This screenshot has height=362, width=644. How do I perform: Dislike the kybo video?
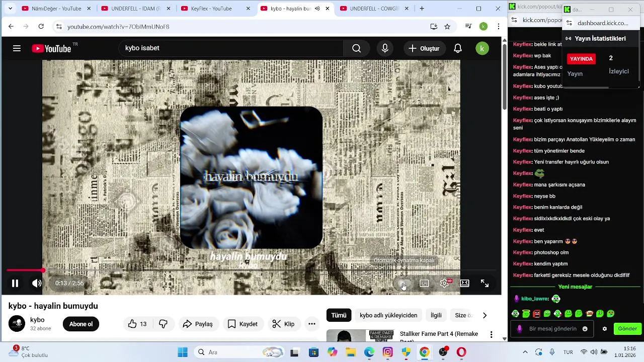(x=163, y=324)
